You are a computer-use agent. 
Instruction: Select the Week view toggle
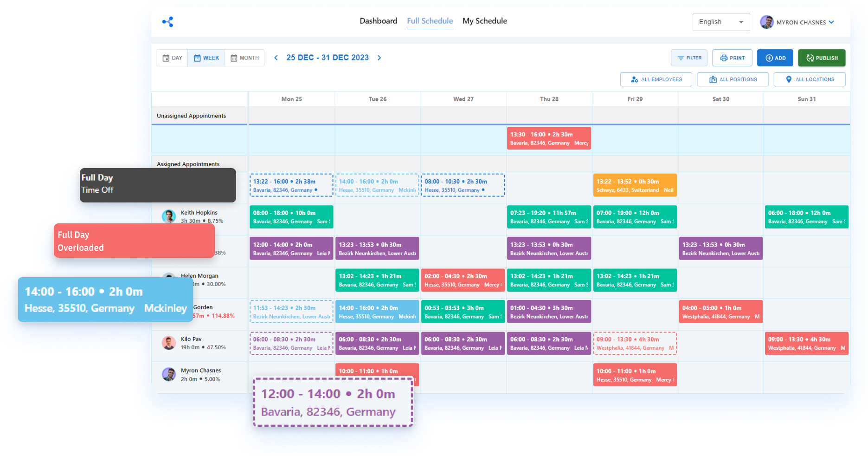[x=206, y=58]
